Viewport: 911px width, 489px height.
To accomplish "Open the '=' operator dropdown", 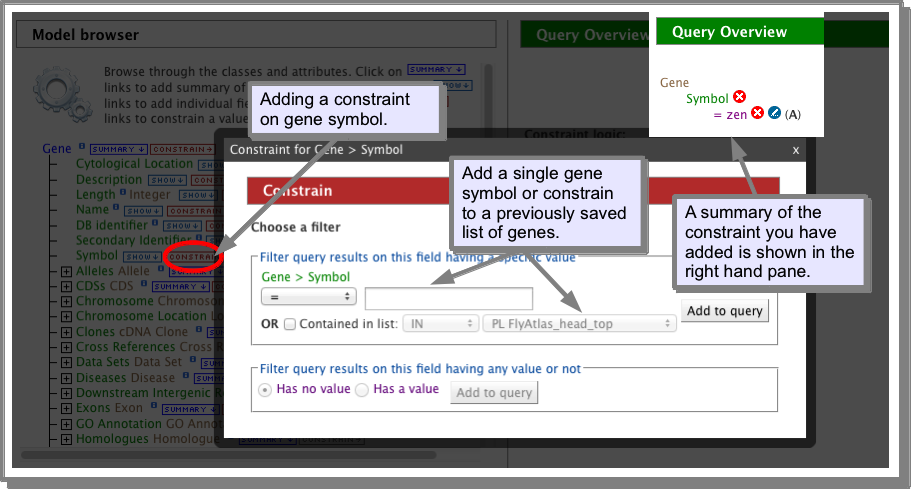I will 309,297.
